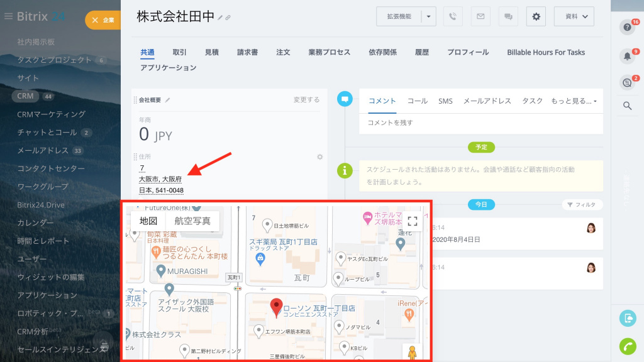Click the コメントを残す input field
Viewport: 644px width, 362px height.
point(481,123)
